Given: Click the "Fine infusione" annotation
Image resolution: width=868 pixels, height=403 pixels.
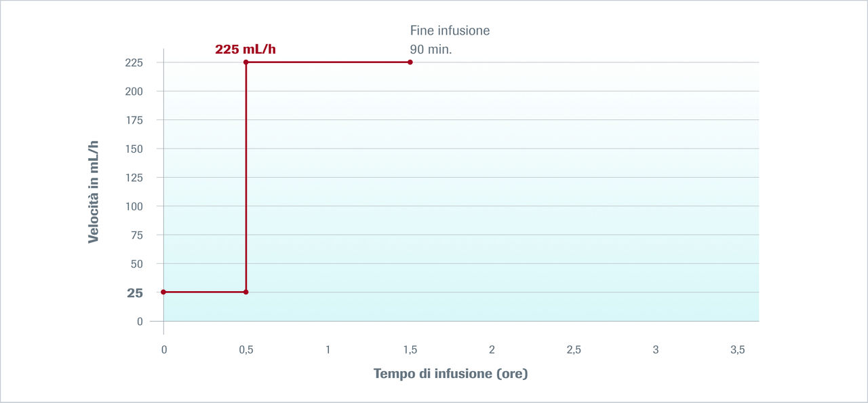Looking at the screenshot, I should click(x=450, y=31).
